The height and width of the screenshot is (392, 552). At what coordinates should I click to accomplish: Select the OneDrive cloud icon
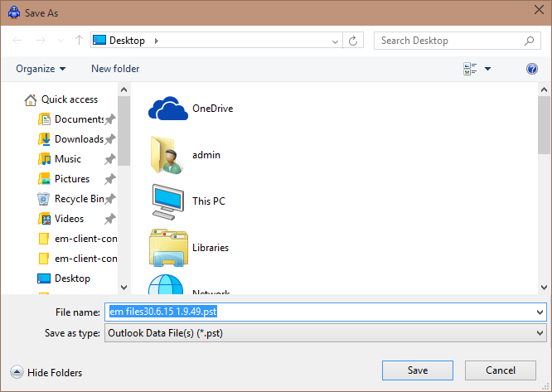click(168, 109)
